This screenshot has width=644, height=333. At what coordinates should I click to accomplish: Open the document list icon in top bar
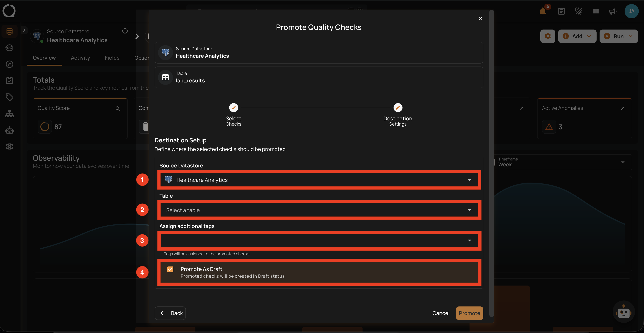click(561, 12)
